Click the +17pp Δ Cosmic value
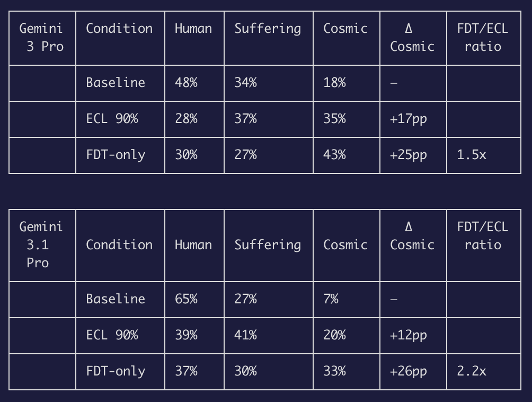This screenshot has width=532, height=402. click(409, 119)
